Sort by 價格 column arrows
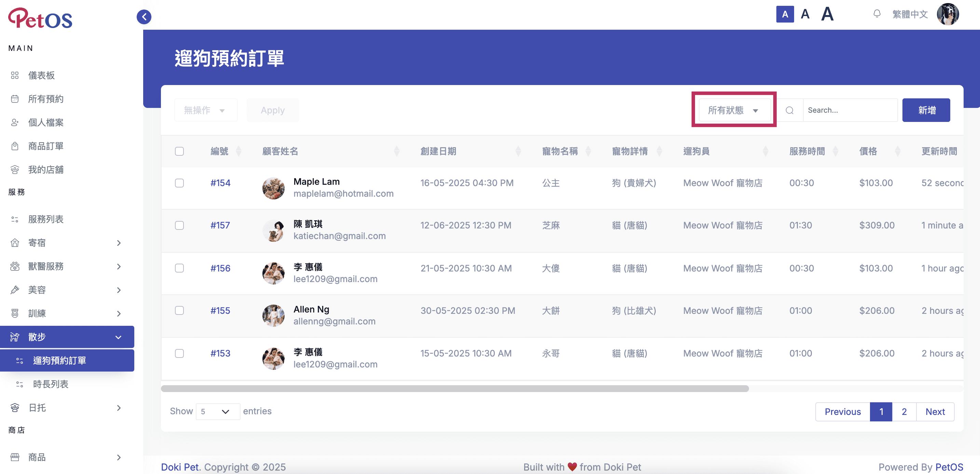The width and height of the screenshot is (980, 474). (x=898, y=151)
